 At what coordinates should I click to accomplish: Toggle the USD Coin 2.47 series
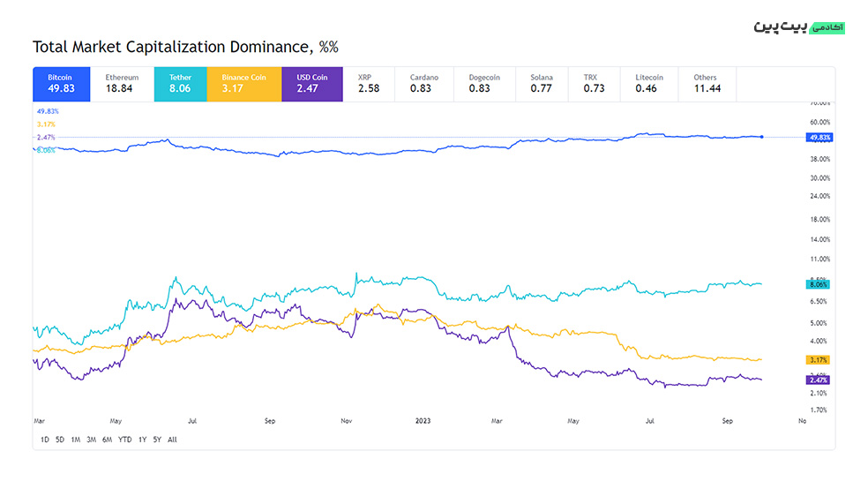[312, 84]
